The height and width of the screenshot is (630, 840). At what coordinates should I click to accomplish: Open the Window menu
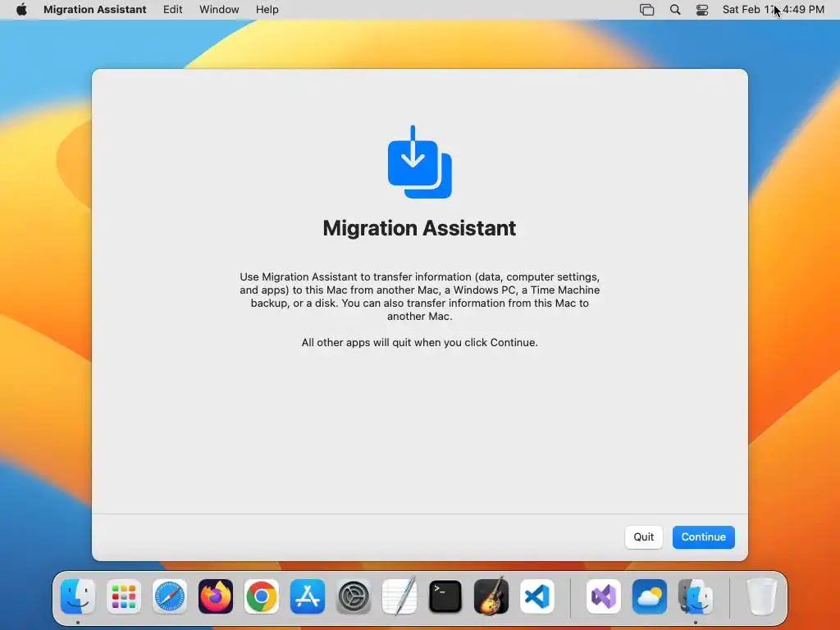click(x=219, y=10)
